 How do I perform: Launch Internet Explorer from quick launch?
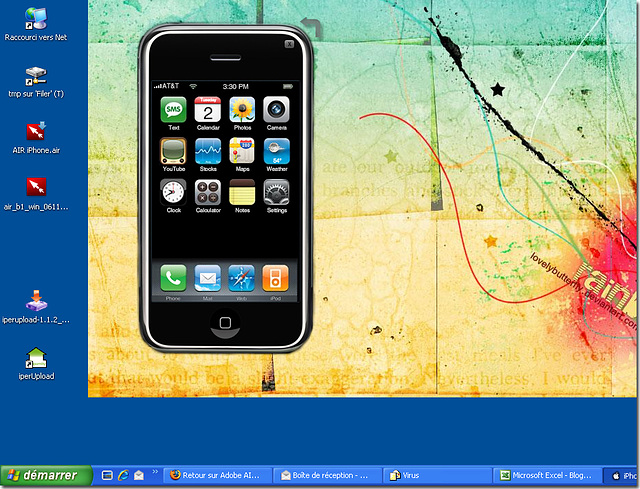[x=123, y=476]
